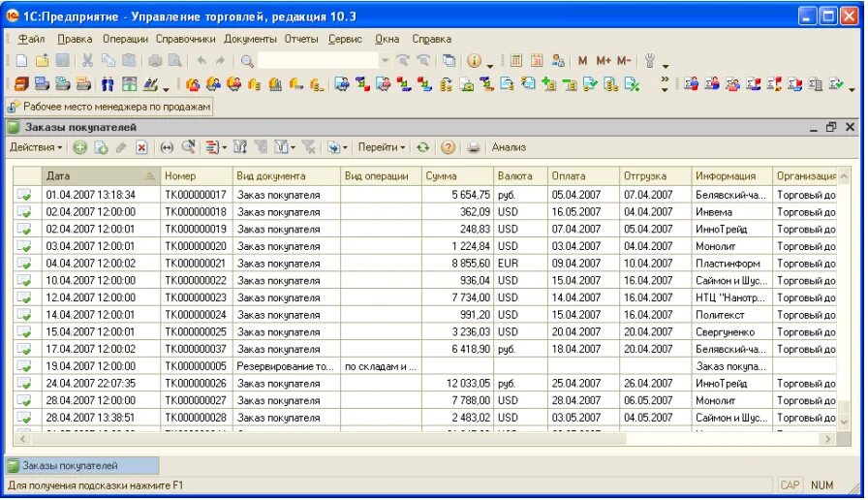Viewport: 868px width, 500px height.
Task: Select order row TK000000021
Action: coord(425,264)
